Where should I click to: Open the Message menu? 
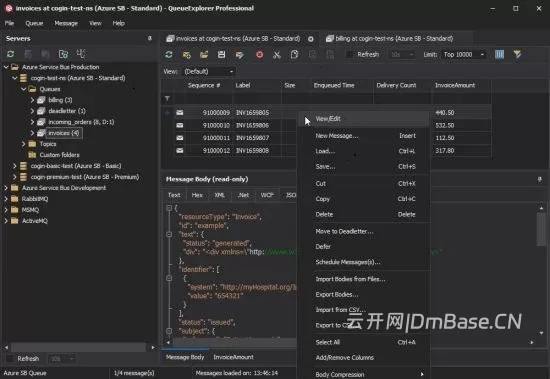click(x=66, y=23)
